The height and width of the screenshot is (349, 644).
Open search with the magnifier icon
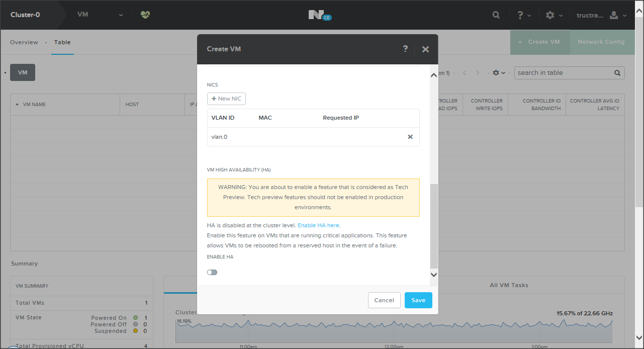pos(496,15)
